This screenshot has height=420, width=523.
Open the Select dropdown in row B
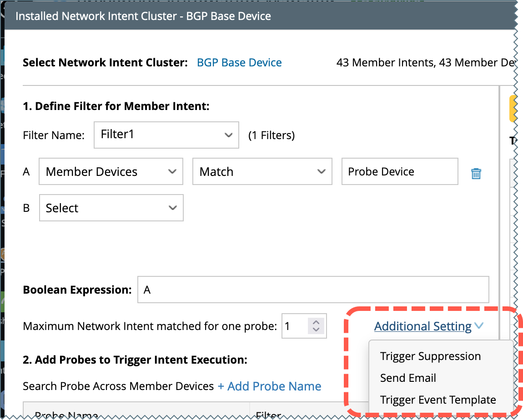(x=111, y=208)
